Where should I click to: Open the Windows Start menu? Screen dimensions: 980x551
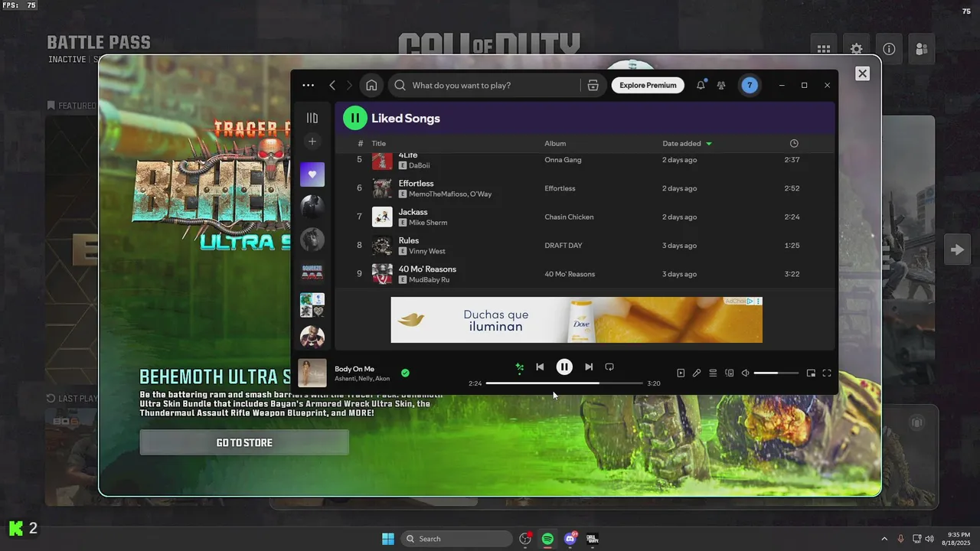[x=388, y=539]
